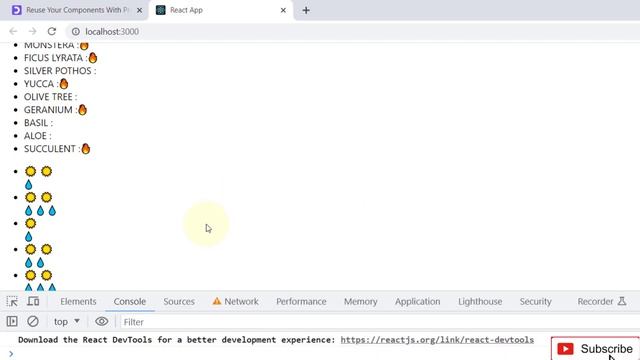640x360 pixels.
Task: Select the YUCCA list item text
Action: coord(39,84)
